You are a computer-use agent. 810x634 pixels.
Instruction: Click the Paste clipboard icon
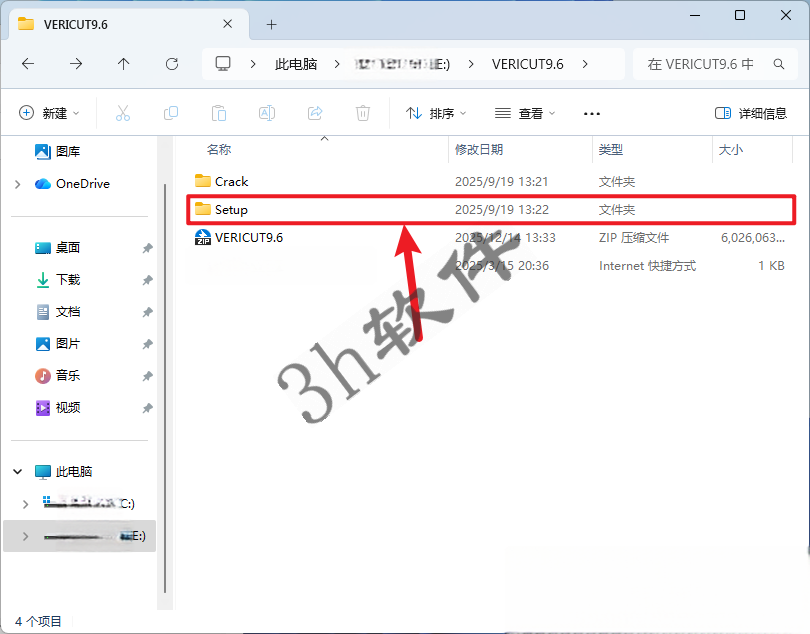219,113
